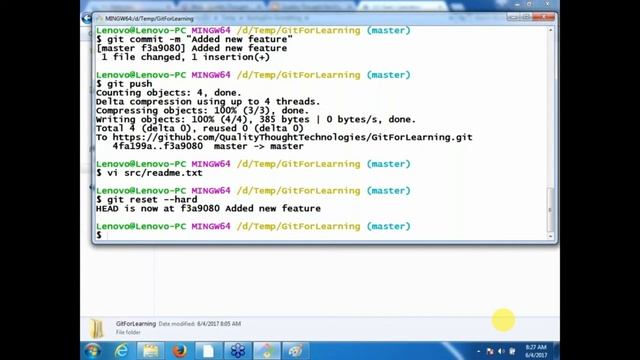Switch to the Git Bash taskbar icon
This screenshot has width=640, height=360.
267,351
